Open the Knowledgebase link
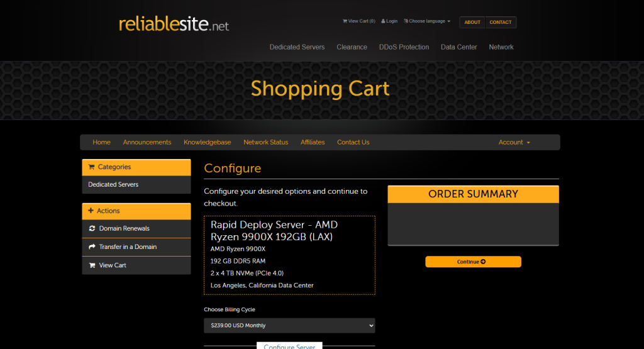Image resolution: width=644 pixels, height=349 pixels. pyautogui.click(x=208, y=142)
